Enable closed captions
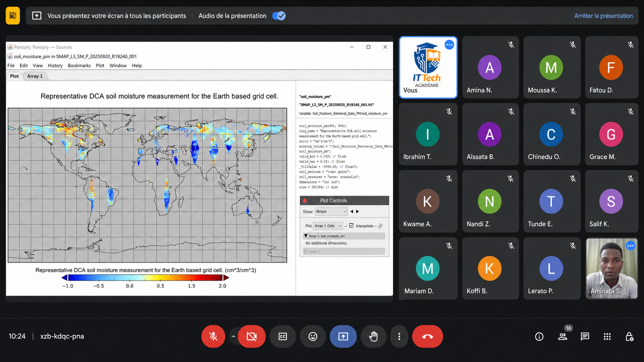This screenshot has width=644, height=362. pos(283,336)
